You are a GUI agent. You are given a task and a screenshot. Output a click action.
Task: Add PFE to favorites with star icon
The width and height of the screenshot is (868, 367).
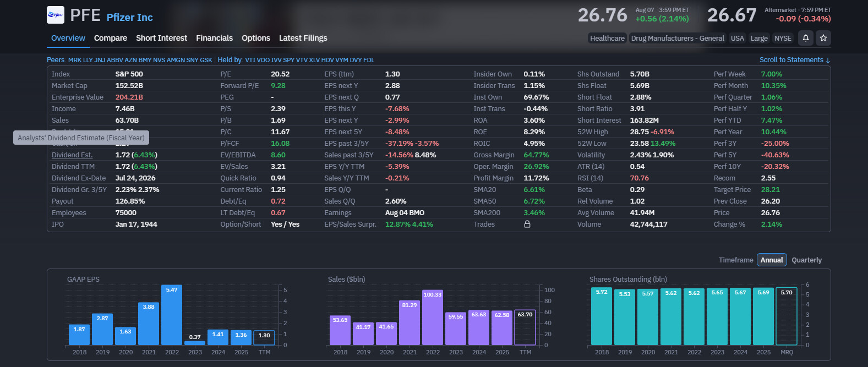click(x=823, y=38)
